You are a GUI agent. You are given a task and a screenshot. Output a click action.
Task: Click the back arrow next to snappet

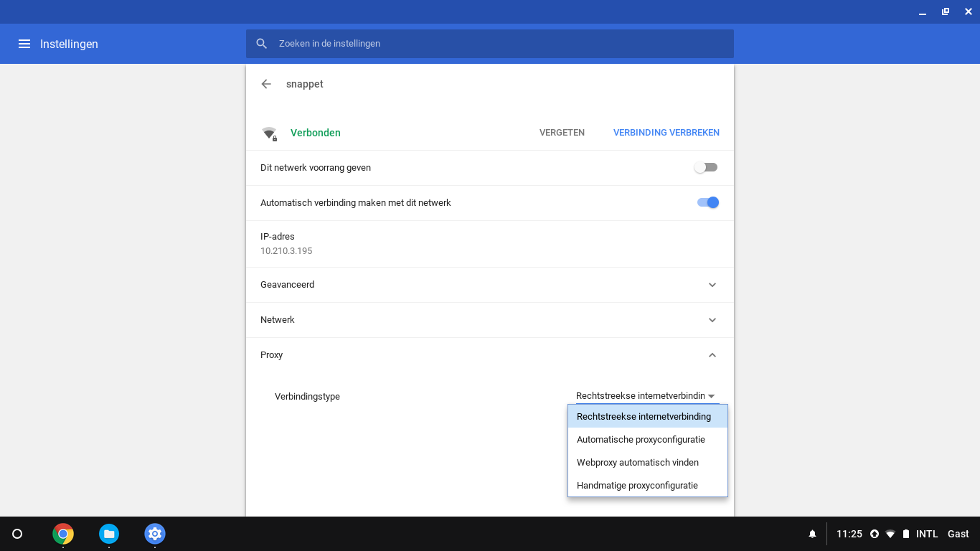pyautogui.click(x=266, y=84)
